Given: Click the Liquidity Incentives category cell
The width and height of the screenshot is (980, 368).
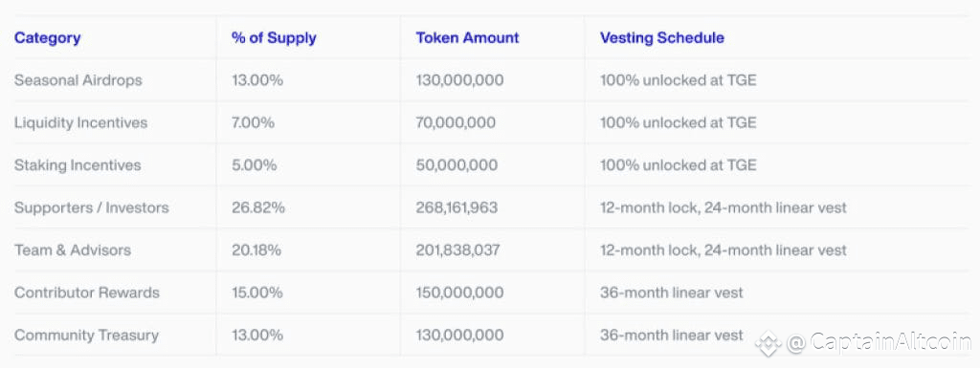Looking at the screenshot, I should tap(80, 123).
